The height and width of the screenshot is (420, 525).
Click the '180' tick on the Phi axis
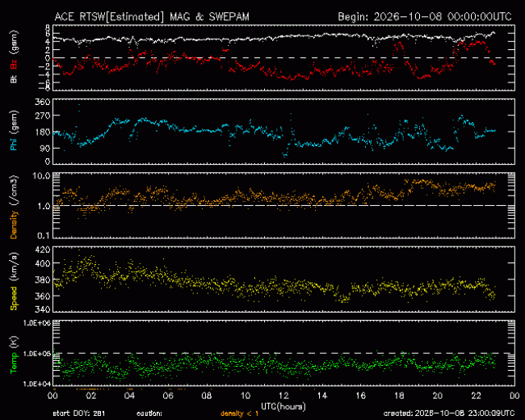(x=42, y=132)
